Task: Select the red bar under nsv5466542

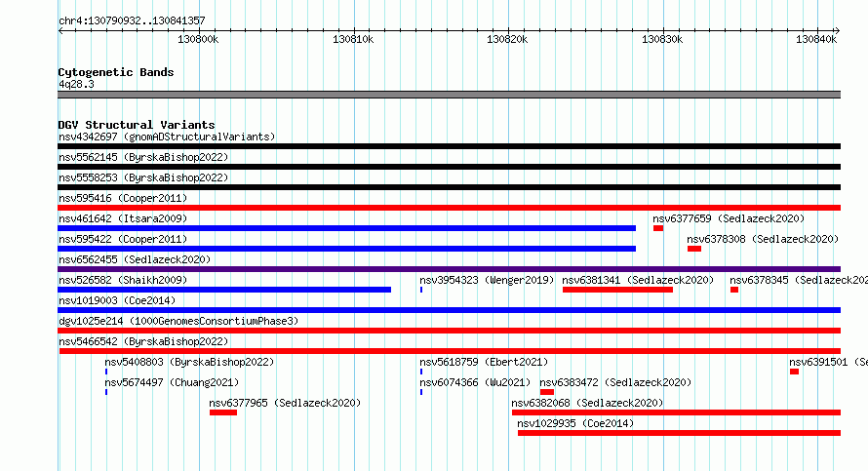Action: 450,351
